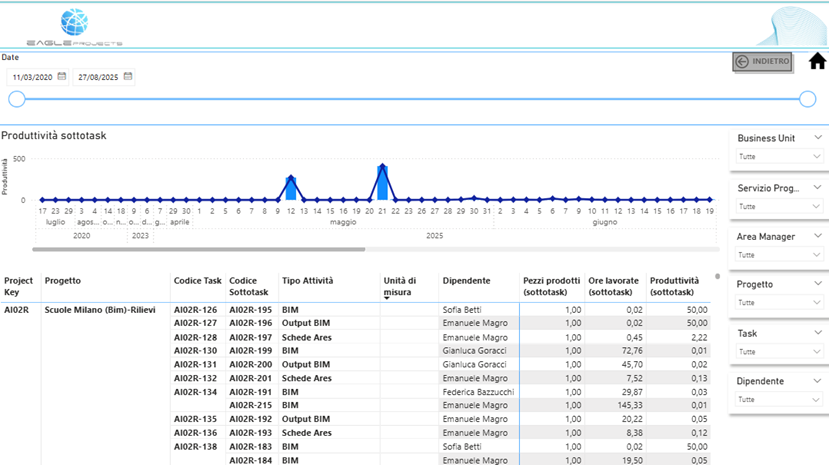Open the Dipendente Tutte dropdown

pos(780,400)
